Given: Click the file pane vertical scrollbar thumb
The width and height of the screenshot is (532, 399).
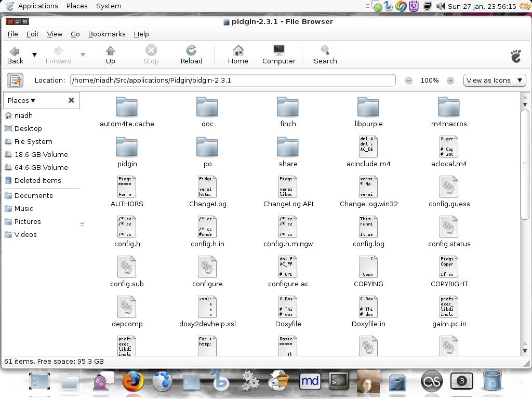Looking at the screenshot, I should click(525, 165).
